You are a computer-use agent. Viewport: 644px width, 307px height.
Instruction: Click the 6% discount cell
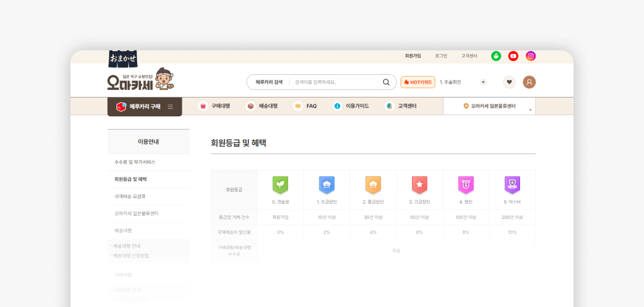[419, 232]
